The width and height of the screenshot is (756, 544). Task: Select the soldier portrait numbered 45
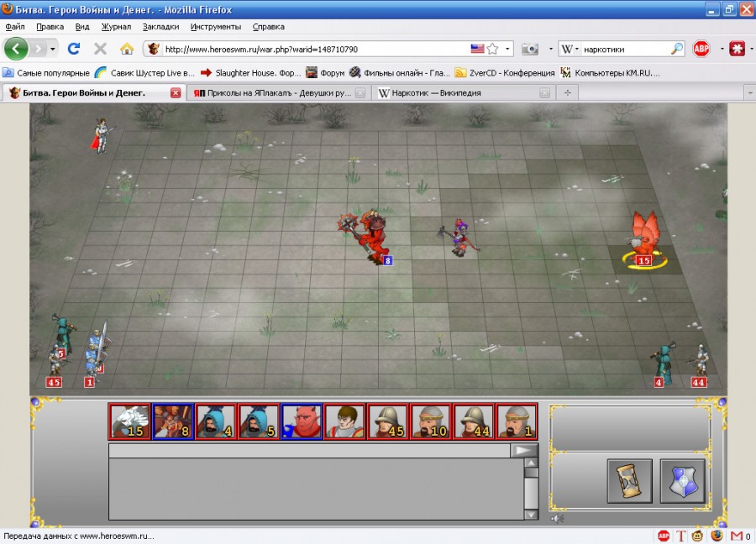[387, 421]
